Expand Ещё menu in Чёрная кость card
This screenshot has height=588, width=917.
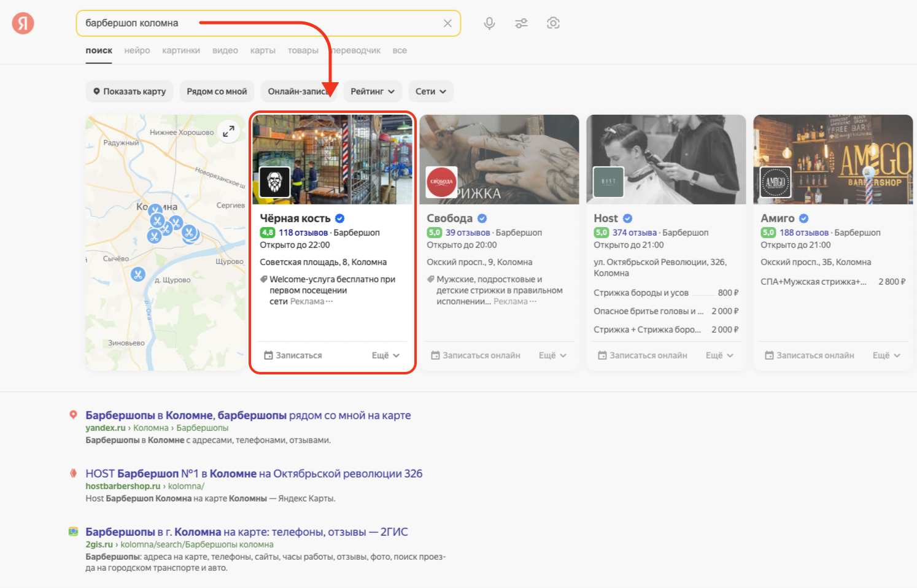point(385,355)
